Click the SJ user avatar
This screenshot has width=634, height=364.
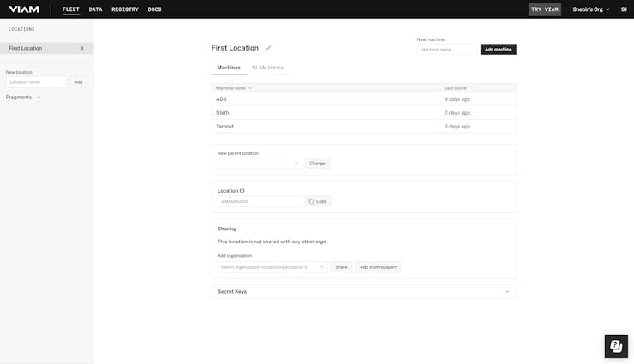coord(624,9)
